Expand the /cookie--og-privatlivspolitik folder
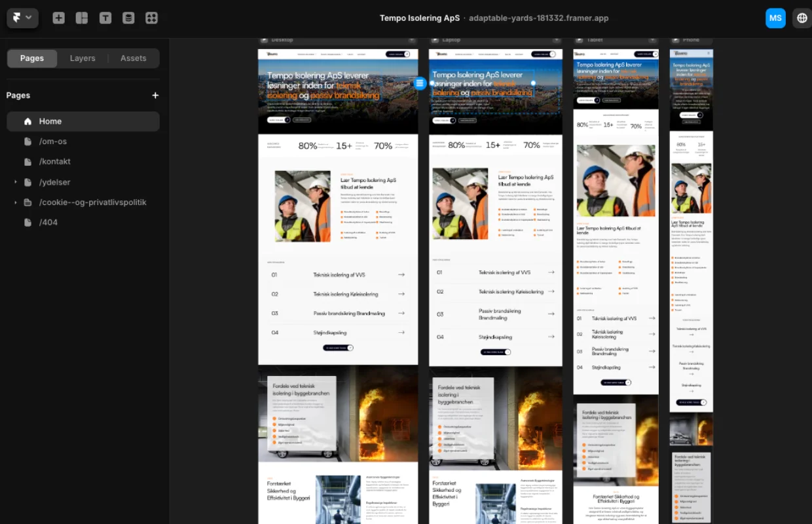 [16, 202]
